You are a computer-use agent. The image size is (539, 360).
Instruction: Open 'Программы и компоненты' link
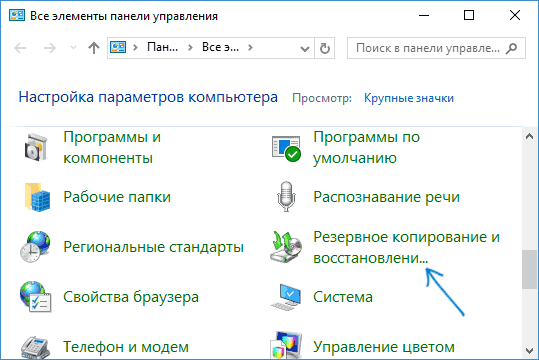(x=112, y=148)
